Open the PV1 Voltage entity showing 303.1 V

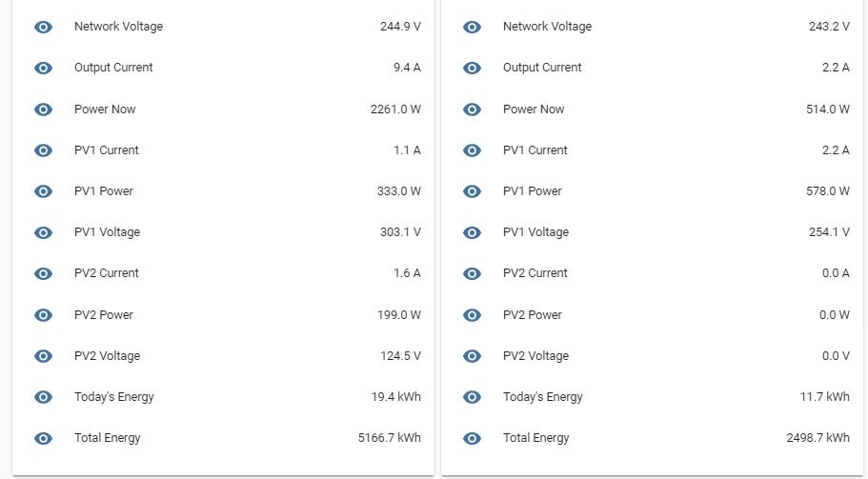click(107, 232)
